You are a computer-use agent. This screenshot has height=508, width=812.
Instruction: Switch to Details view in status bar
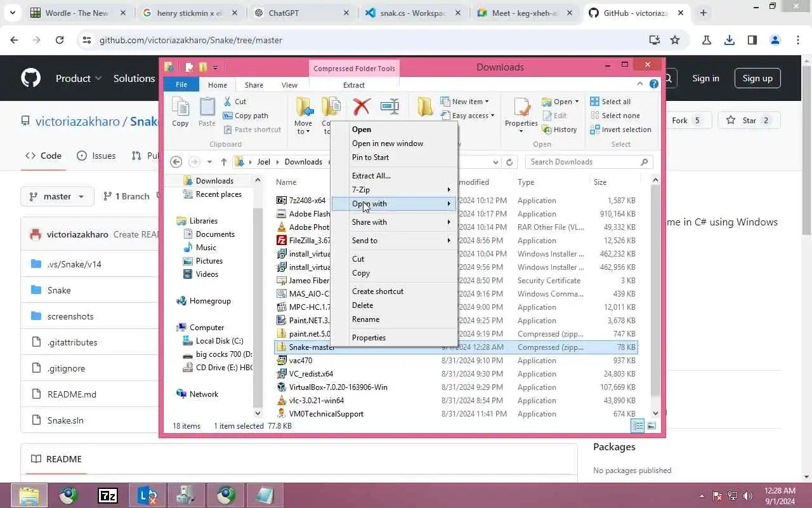coord(638,426)
